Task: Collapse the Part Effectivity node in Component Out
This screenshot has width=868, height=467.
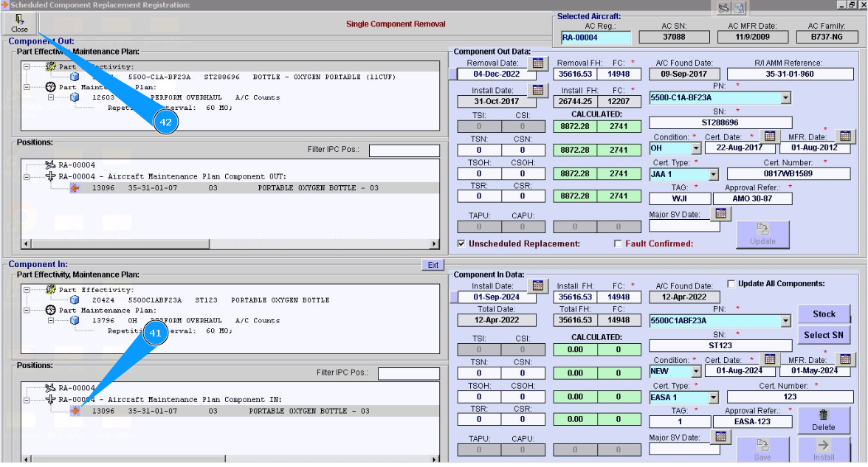Action: click(27, 66)
